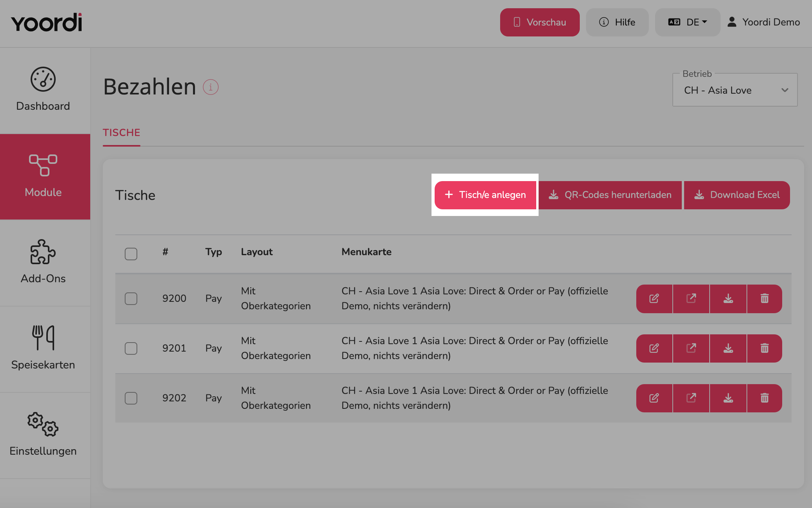This screenshot has height=508, width=812.
Task: Download QR code for table 9202
Action: [x=728, y=398]
